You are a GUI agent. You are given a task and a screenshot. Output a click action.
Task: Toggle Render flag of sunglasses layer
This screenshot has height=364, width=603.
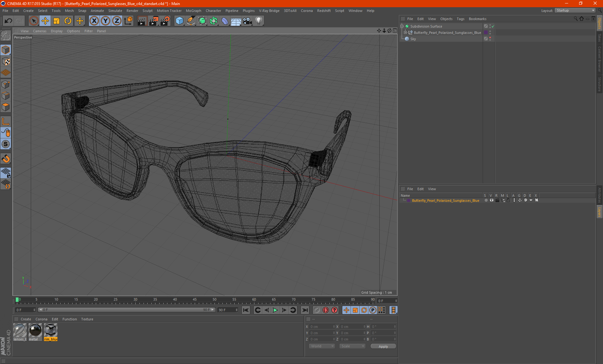[497, 200]
